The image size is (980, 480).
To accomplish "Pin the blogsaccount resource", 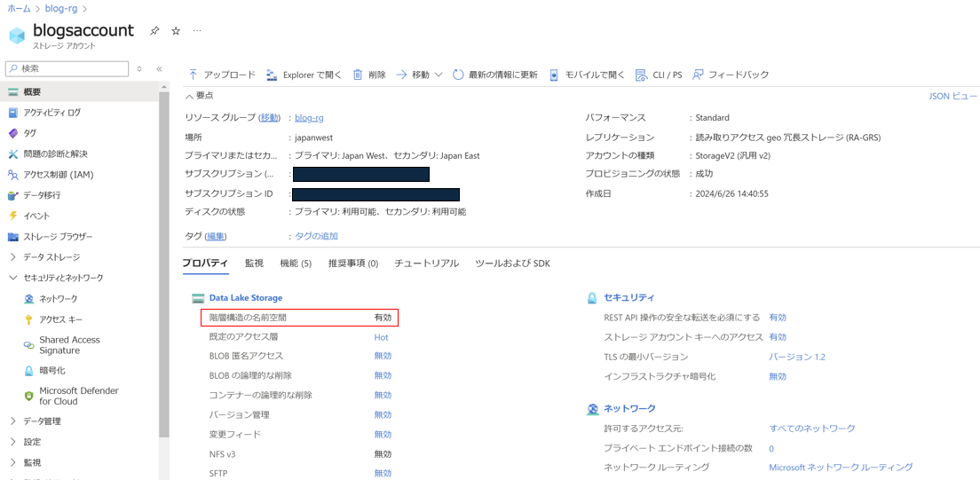I will pyautogui.click(x=154, y=31).
